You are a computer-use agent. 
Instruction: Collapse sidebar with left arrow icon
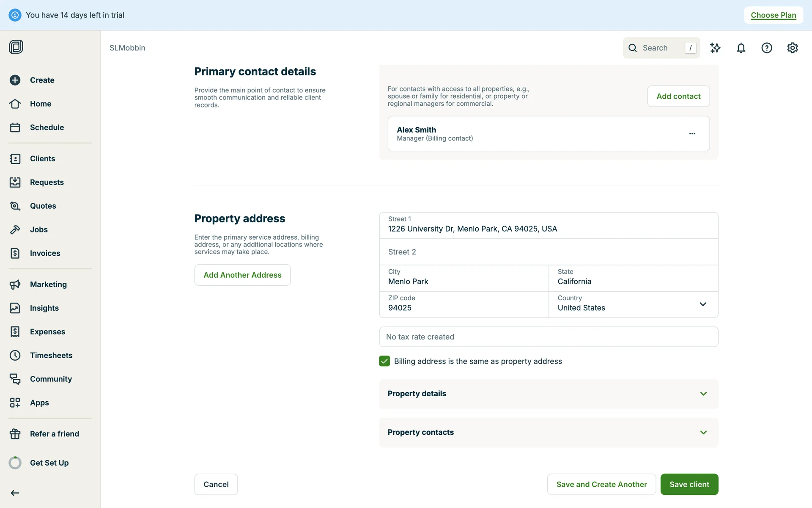point(15,493)
